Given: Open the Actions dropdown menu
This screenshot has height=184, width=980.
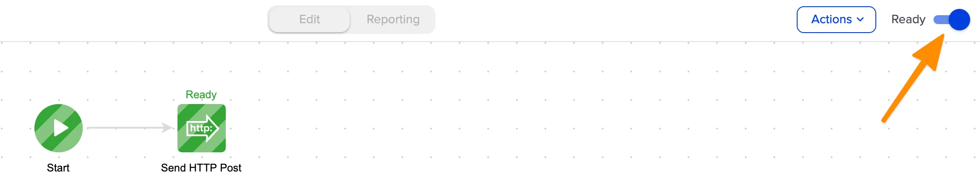Looking at the screenshot, I should (836, 20).
